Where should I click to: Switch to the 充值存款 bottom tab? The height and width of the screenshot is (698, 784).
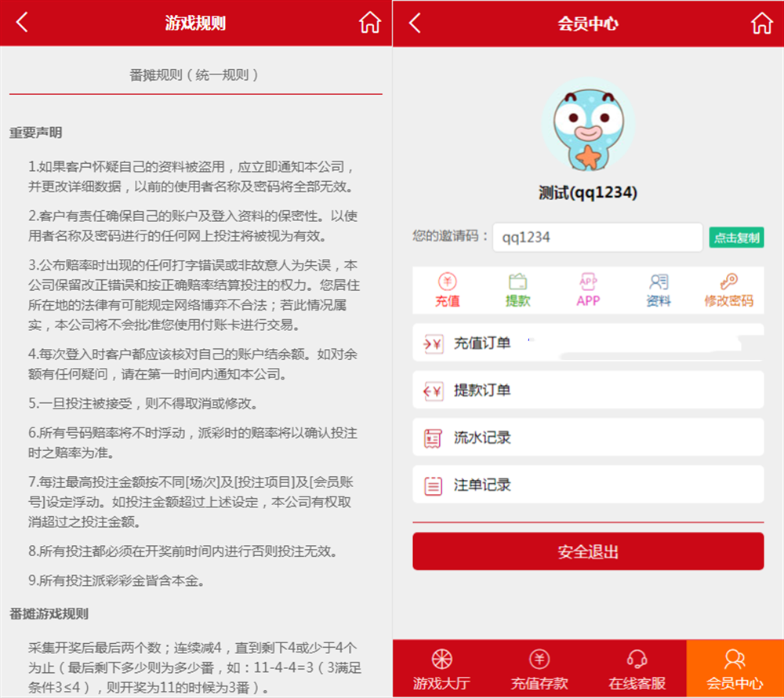pyautogui.click(x=539, y=669)
